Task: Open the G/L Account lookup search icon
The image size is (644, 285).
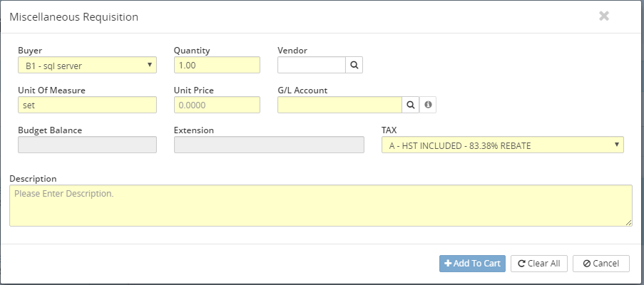Action: pos(411,105)
